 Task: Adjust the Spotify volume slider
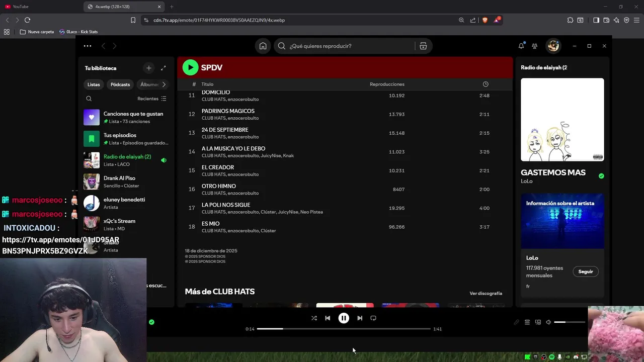570,322
